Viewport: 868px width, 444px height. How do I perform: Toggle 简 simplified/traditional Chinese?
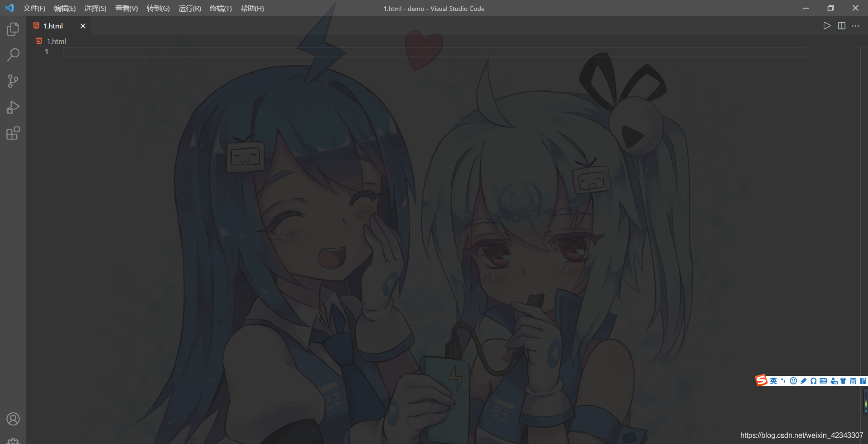853,381
